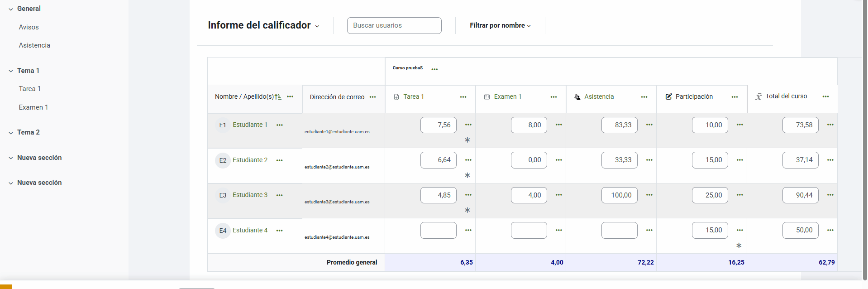This screenshot has height=289, width=868.
Task: Open Asistencia in the course index sidebar
Action: click(34, 45)
